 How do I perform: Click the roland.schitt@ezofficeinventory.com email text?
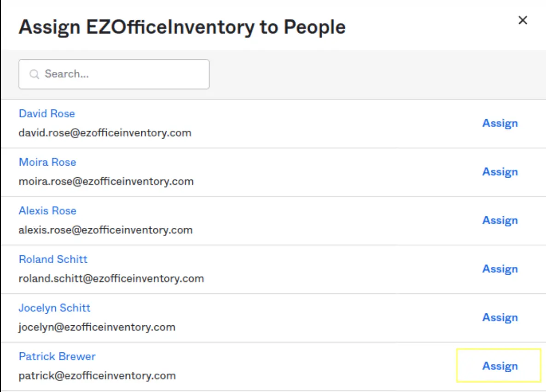point(111,278)
